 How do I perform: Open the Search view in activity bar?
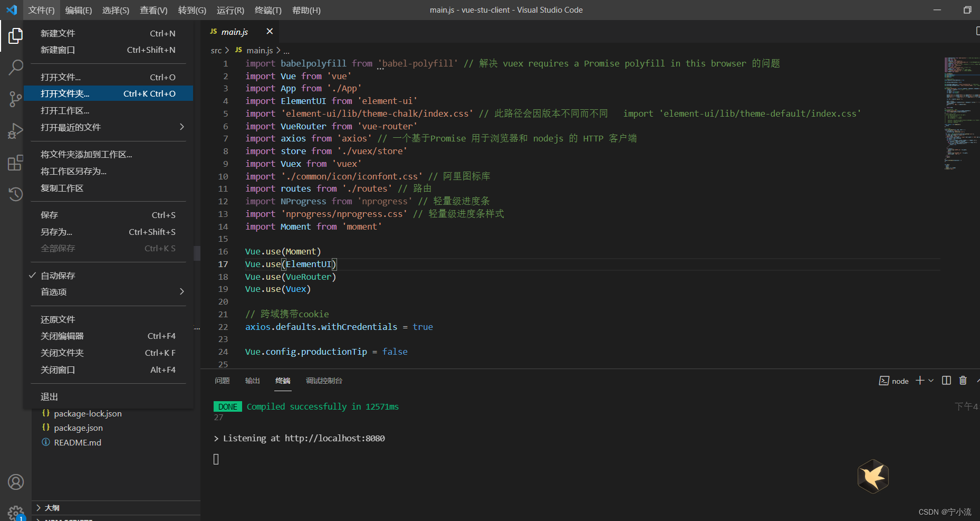[15, 68]
